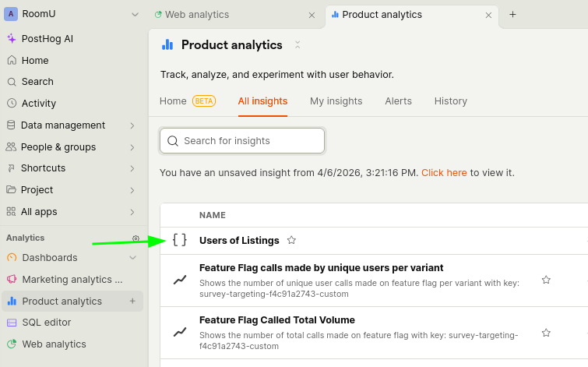588x367 pixels.
Task: Collapse the Dashboards section
Action: pos(132,258)
